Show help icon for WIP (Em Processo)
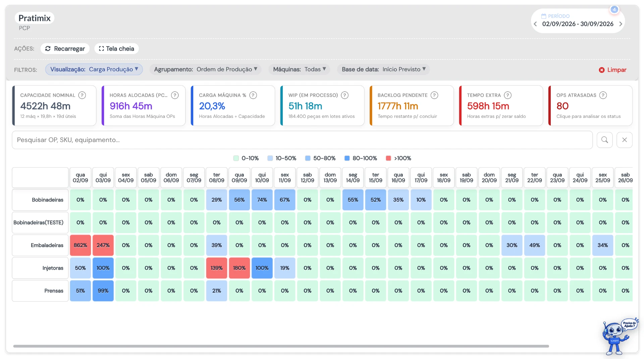This screenshot has height=359, width=644. pos(345,95)
